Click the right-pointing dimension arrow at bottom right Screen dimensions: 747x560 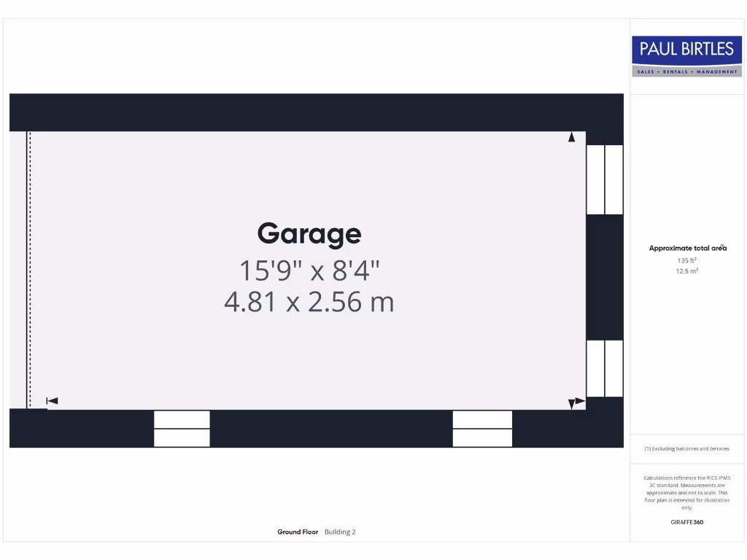coord(580,401)
